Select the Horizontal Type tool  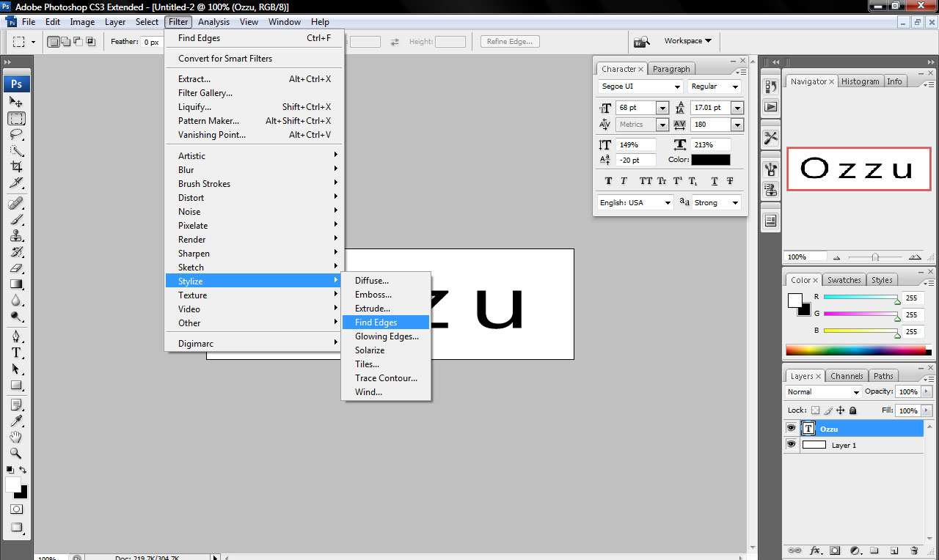(16, 353)
